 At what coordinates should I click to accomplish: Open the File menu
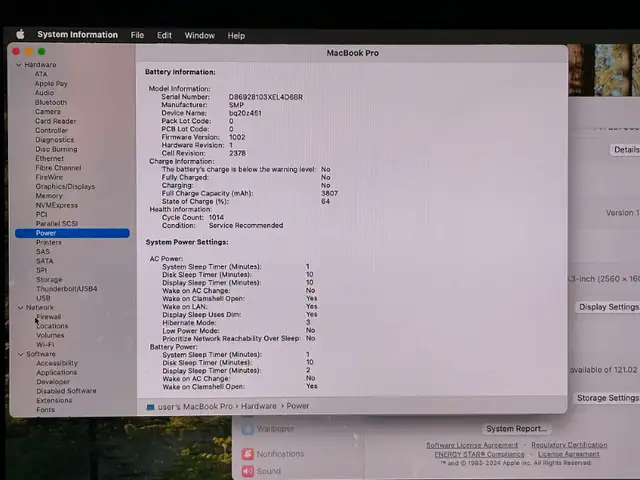pos(137,35)
